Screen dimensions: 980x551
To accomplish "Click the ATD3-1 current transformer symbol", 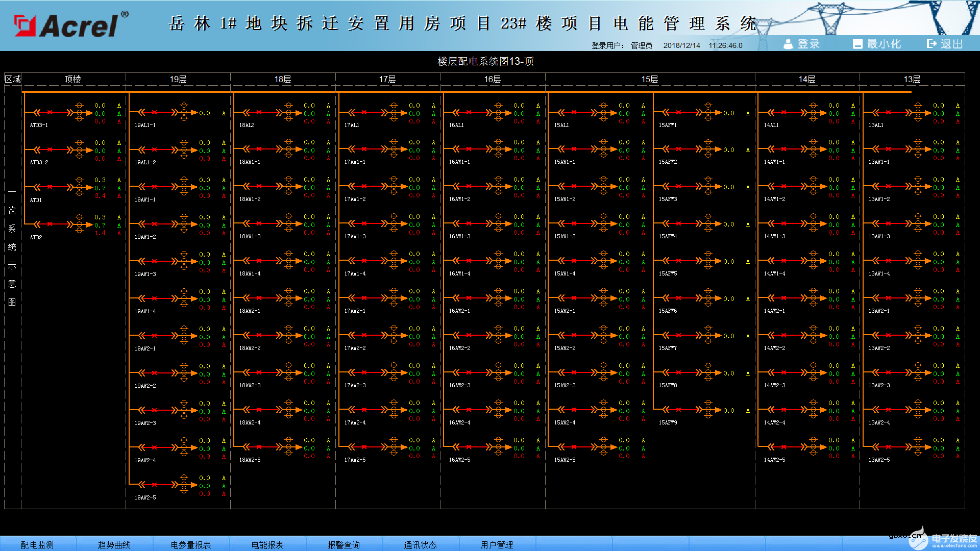I will point(79,112).
